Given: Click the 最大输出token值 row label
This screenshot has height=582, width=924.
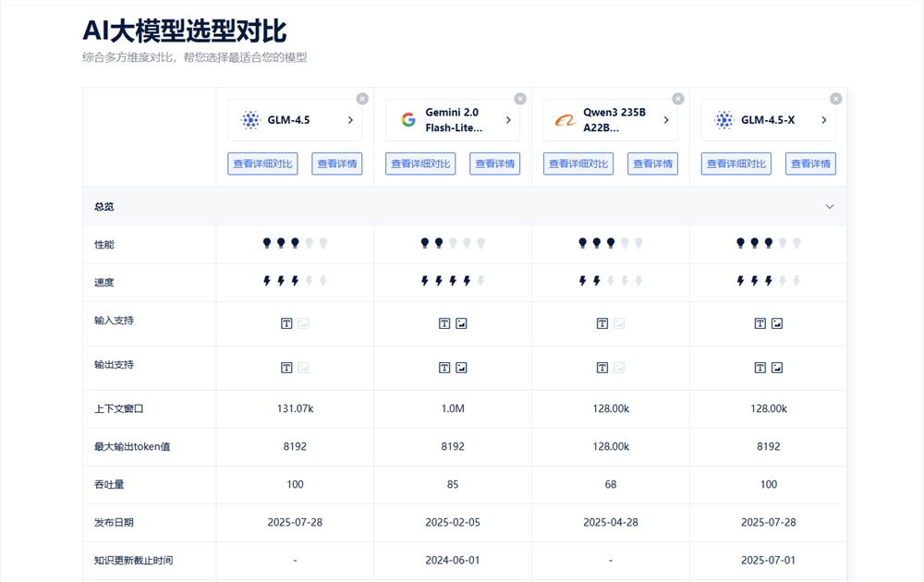Looking at the screenshot, I should 132,446.
